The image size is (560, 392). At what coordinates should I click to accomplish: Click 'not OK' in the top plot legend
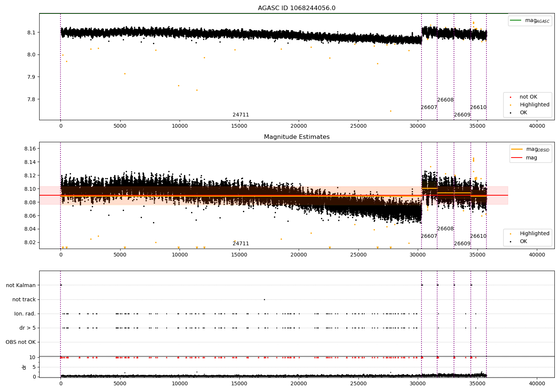tap(528, 97)
